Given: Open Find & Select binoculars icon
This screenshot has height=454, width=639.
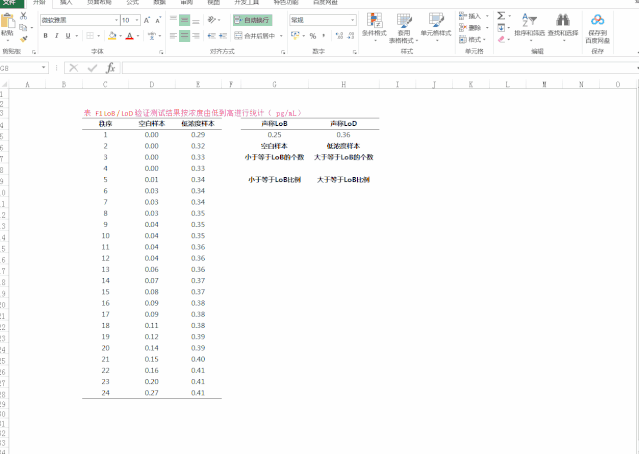Looking at the screenshot, I should point(562,26).
